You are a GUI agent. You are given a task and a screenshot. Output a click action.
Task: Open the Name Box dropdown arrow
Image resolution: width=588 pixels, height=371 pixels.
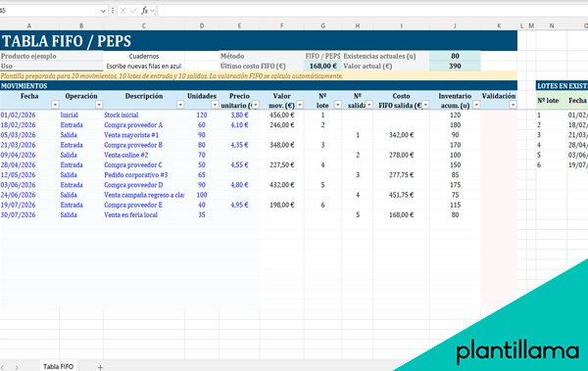click(x=103, y=11)
